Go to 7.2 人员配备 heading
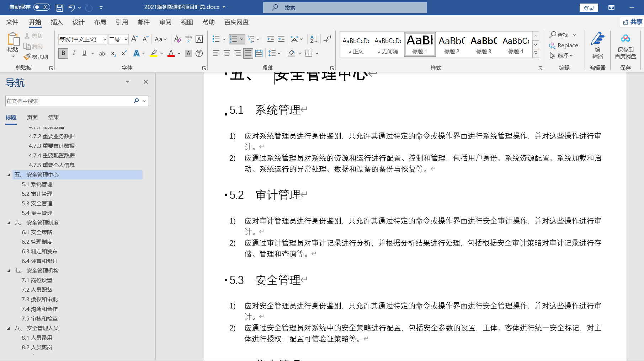 point(37,290)
